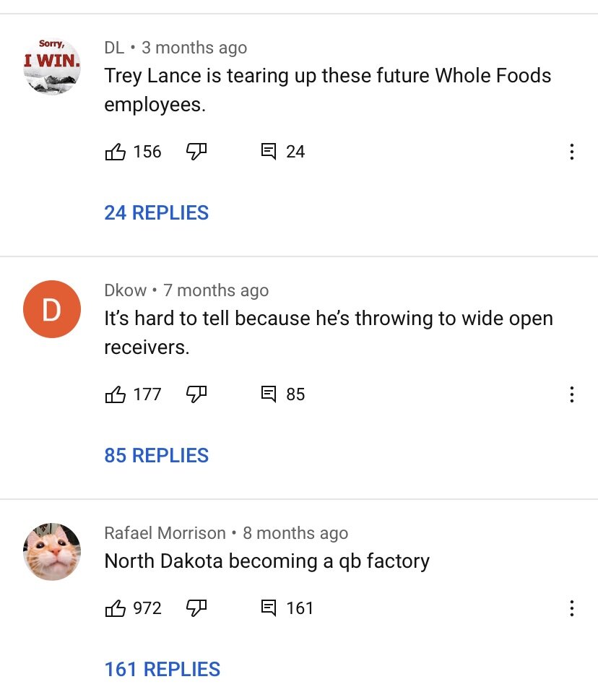598x700 pixels.
Task: Expand the 85 REPLIES thread
Action: point(157,456)
